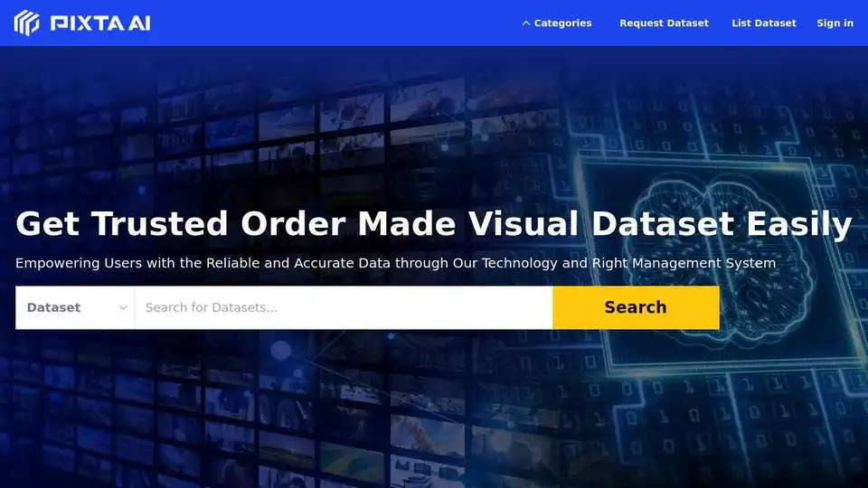Click the chevron in the Dataset selector
This screenshot has width=868, height=488.
click(x=123, y=308)
